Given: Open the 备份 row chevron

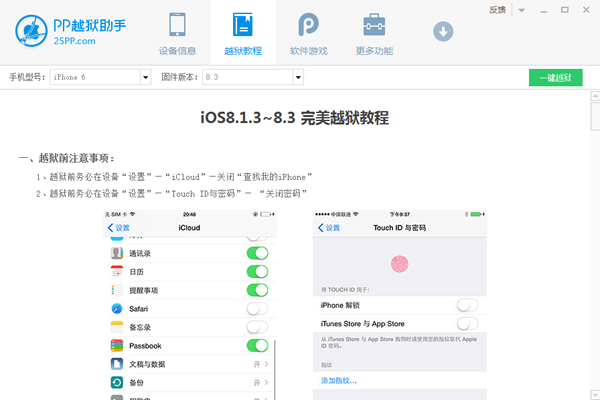Looking at the screenshot, I should (266, 382).
